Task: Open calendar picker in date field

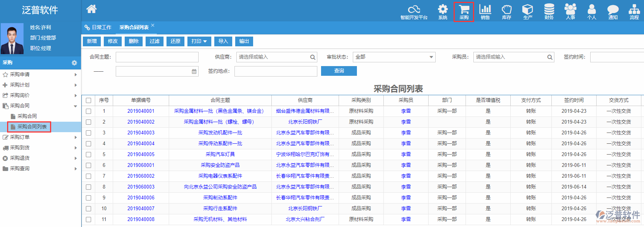Action: click(x=194, y=71)
